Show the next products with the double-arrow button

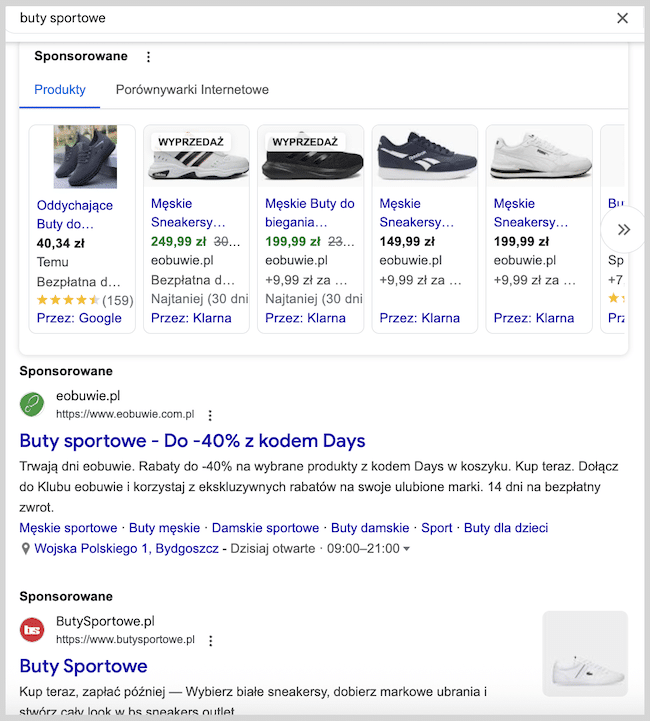tap(624, 229)
